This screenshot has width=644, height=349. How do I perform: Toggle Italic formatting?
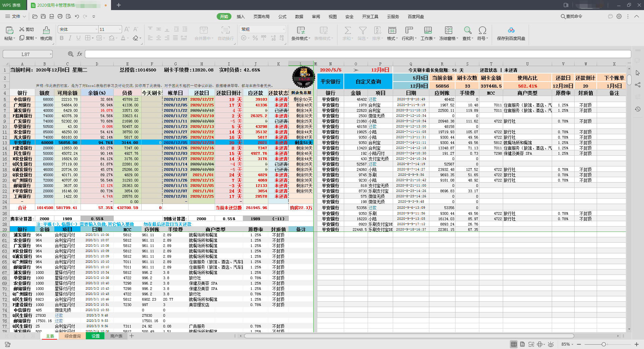coord(70,38)
